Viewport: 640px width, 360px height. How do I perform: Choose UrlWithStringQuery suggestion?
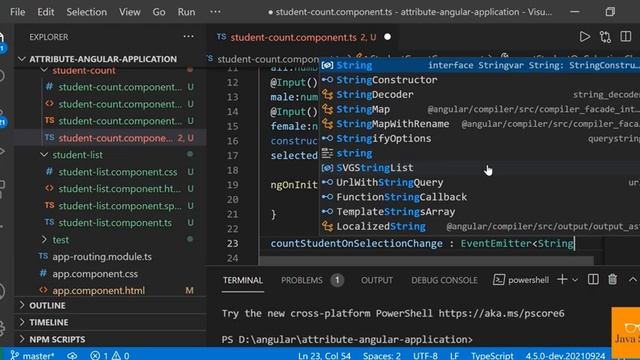479,182
